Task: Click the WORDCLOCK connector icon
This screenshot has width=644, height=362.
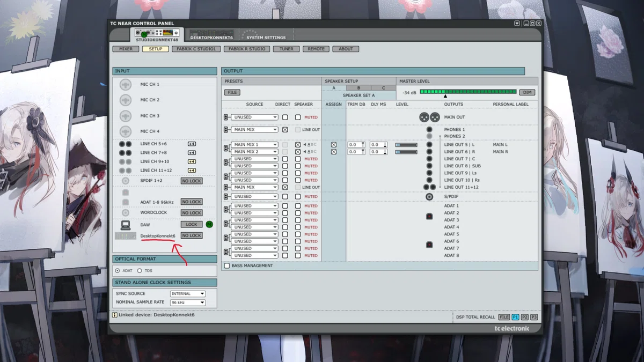Action: pos(125,212)
